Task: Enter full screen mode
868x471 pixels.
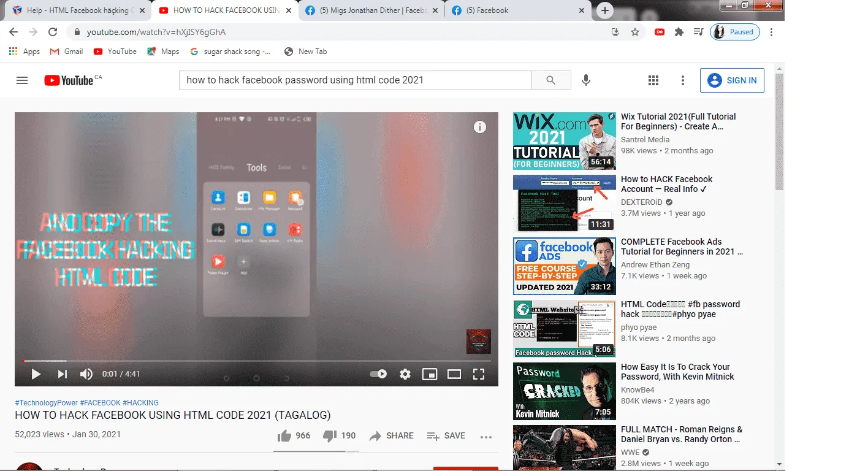Action: click(x=479, y=374)
